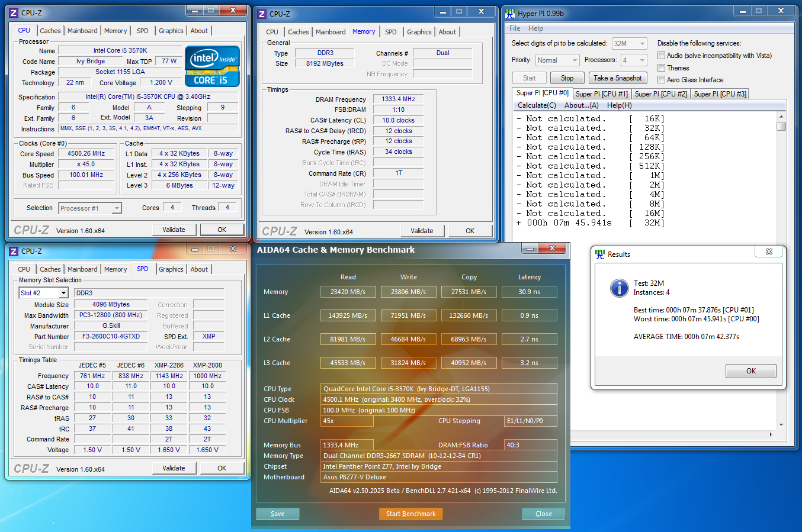Click Start Benchmark in AIDA64
Image resolution: width=802 pixels, height=532 pixels.
point(410,514)
